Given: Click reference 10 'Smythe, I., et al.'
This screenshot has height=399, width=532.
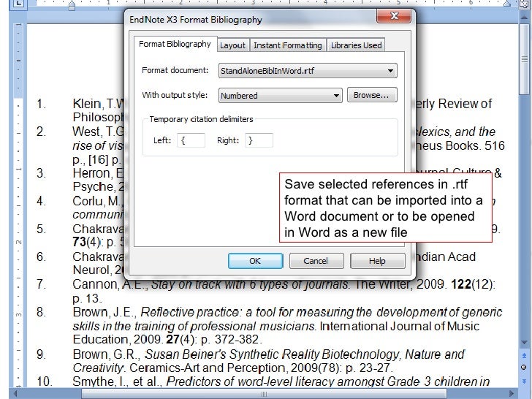Looking at the screenshot, I should click(x=118, y=381).
